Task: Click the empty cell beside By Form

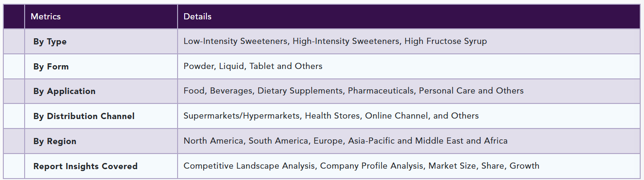Action: click(x=14, y=67)
